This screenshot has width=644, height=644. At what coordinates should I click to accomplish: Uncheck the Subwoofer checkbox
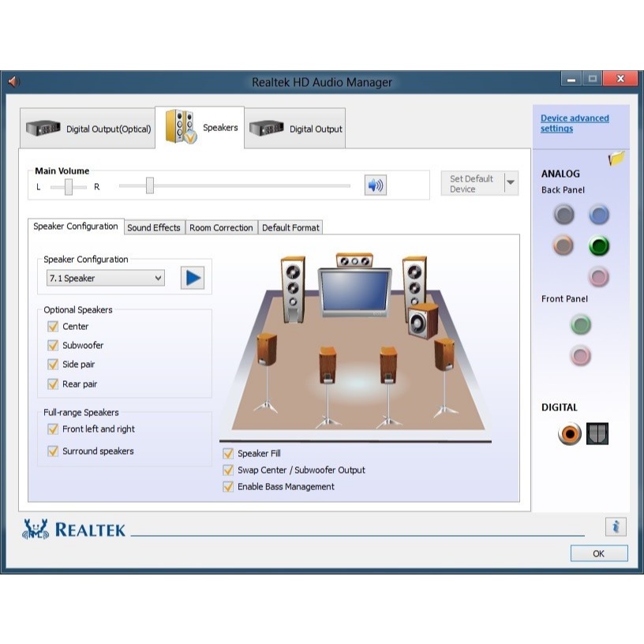(x=53, y=346)
